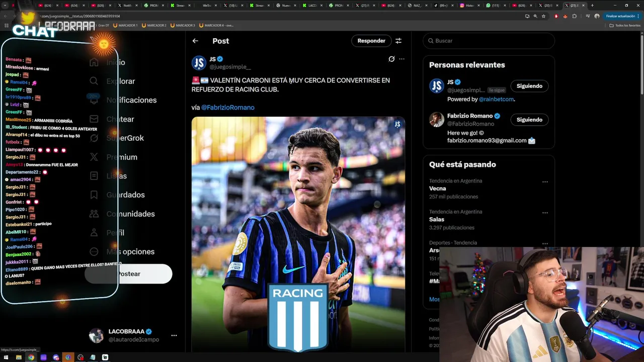Open Discord from the taskbar

56,357
